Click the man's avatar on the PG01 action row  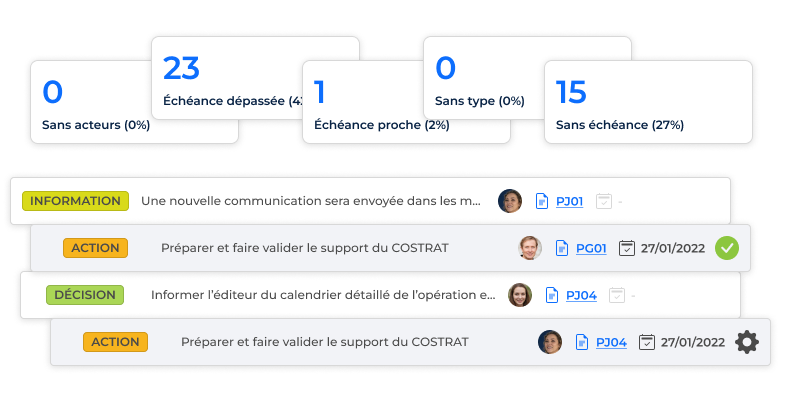pyautogui.click(x=530, y=248)
